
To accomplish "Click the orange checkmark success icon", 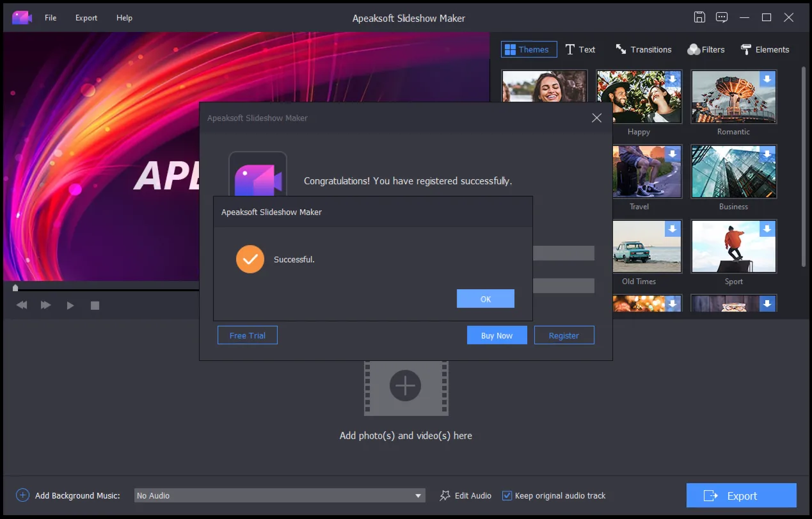I will [x=250, y=259].
